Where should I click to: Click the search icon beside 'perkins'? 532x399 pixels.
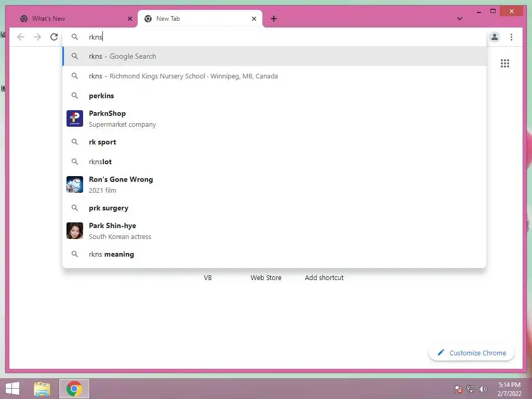click(x=75, y=96)
